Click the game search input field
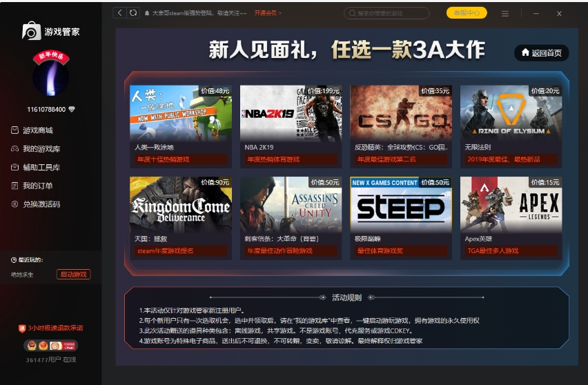 pyautogui.click(x=386, y=13)
